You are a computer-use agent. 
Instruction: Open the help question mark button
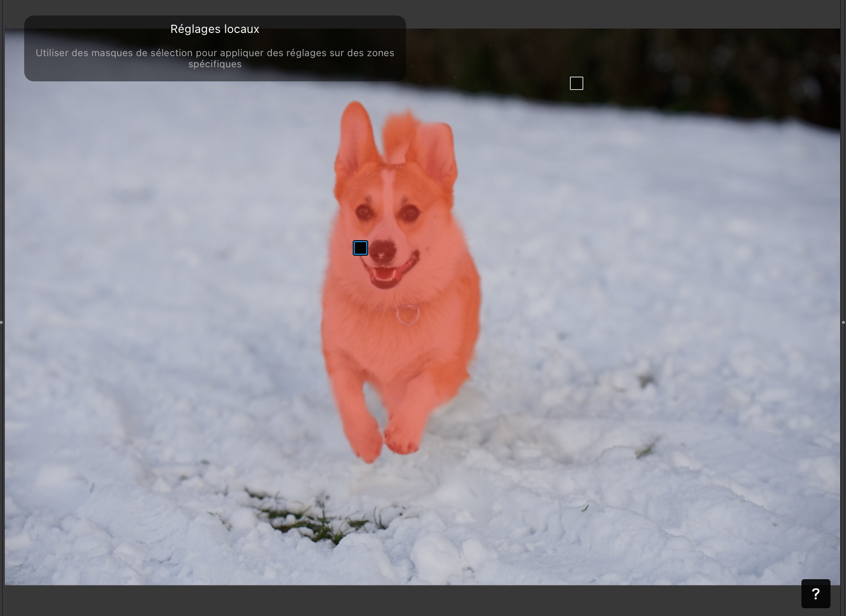[815, 593]
